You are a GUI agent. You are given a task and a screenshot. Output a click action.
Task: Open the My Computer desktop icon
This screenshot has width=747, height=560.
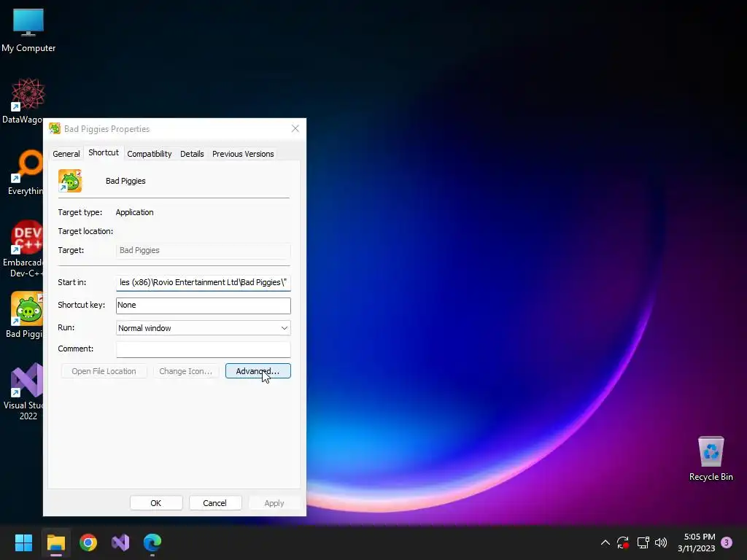28,31
